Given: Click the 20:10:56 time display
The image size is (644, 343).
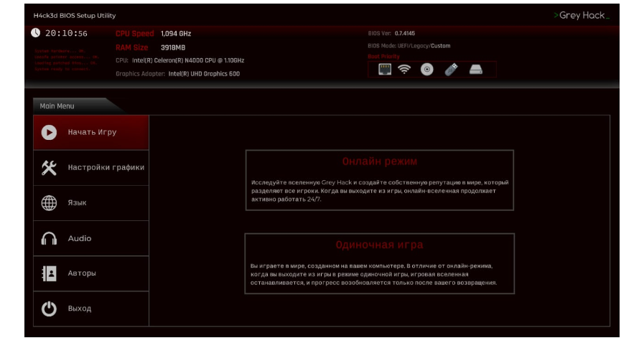Looking at the screenshot, I should 66,33.
